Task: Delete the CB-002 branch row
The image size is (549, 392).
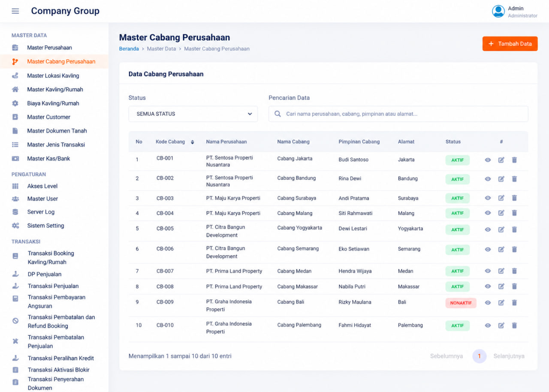Action: (x=514, y=179)
